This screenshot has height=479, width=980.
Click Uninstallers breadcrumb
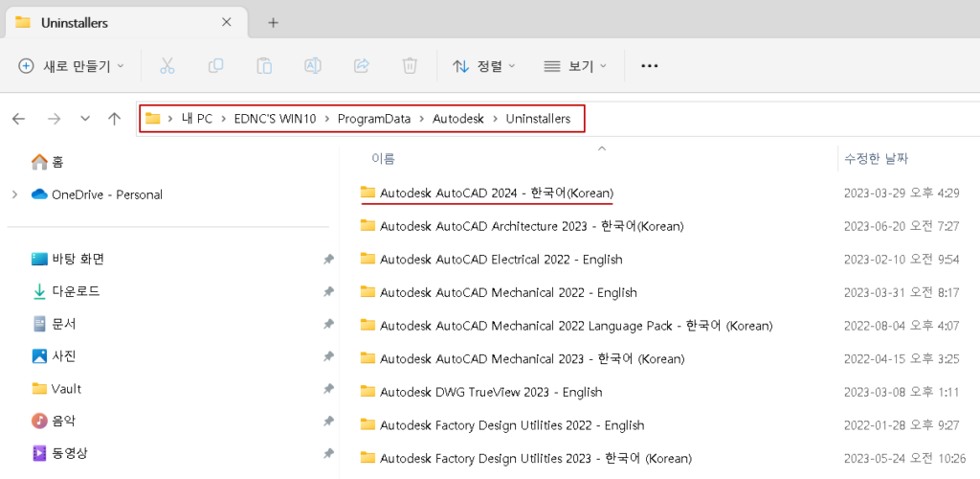point(538,119)
